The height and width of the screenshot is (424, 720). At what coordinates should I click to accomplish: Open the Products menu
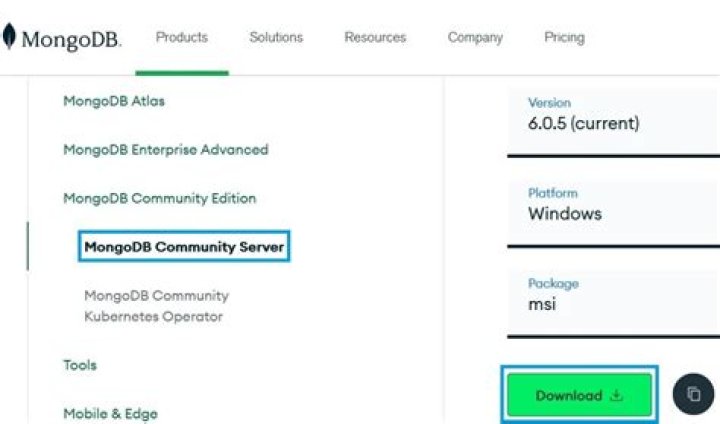tap(182, 37)
